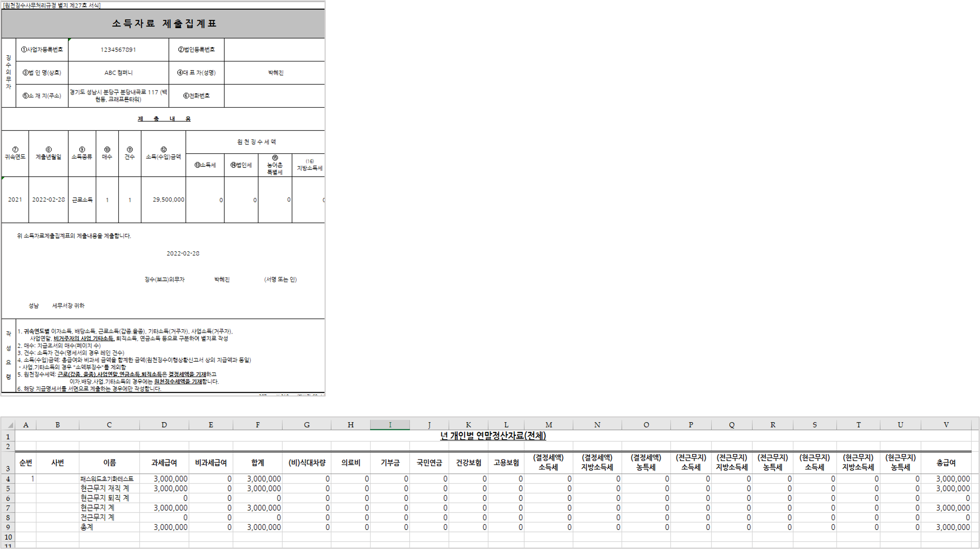Image resolution: width=980 pixels, height=549 pixels.
Task: Click the 국민연금 header cell
Action: 429,463
